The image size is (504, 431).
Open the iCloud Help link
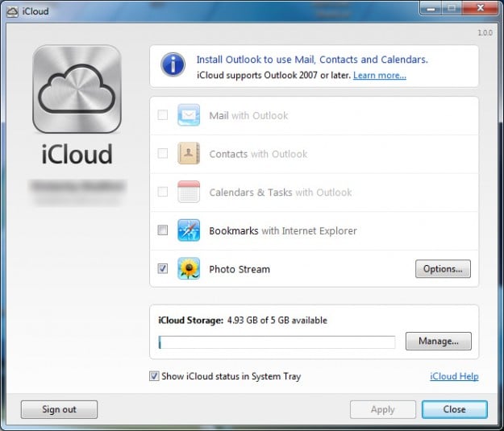tap(454, 376)
